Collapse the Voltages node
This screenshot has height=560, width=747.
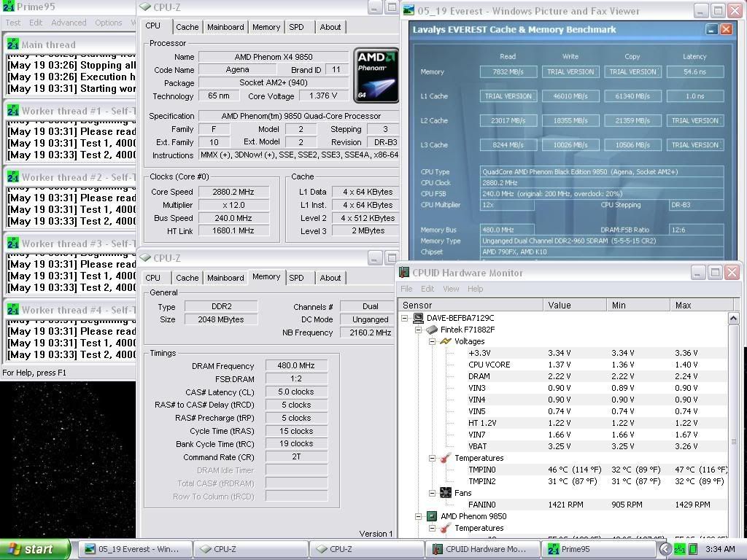coord(432,341)
